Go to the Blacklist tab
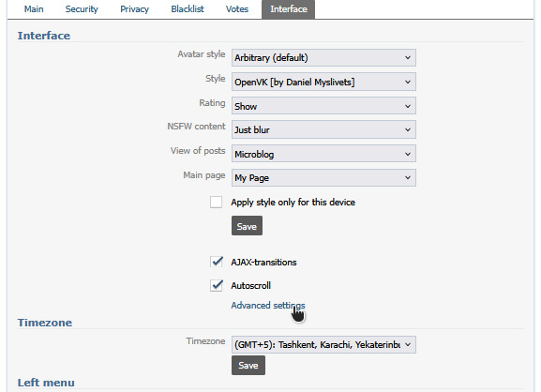The height and width of the screenshot is (392, 541). click(188, 9)
